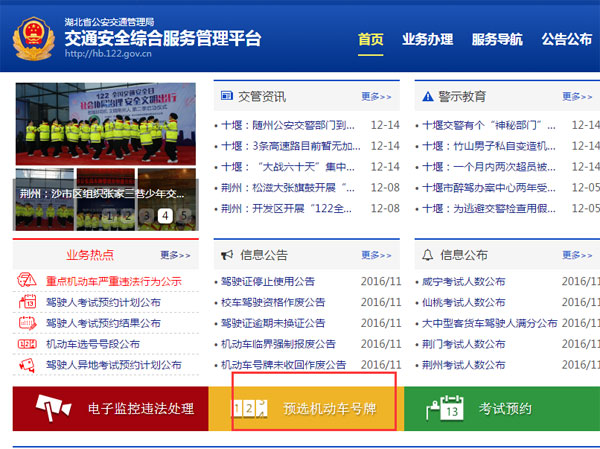Click the main carousel event photo
The height and width of the screenshot is (449, 600).
click(106, 124)
